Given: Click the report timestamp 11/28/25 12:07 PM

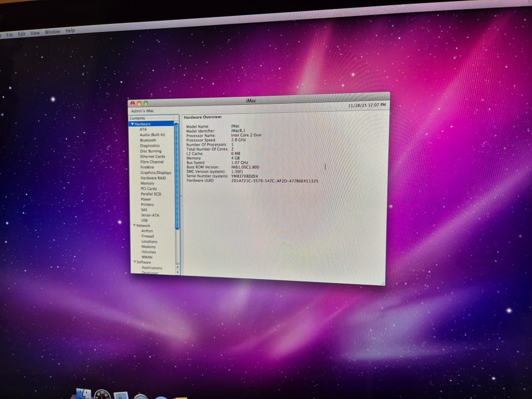Looking at the screenshot, I should [367, 105].
